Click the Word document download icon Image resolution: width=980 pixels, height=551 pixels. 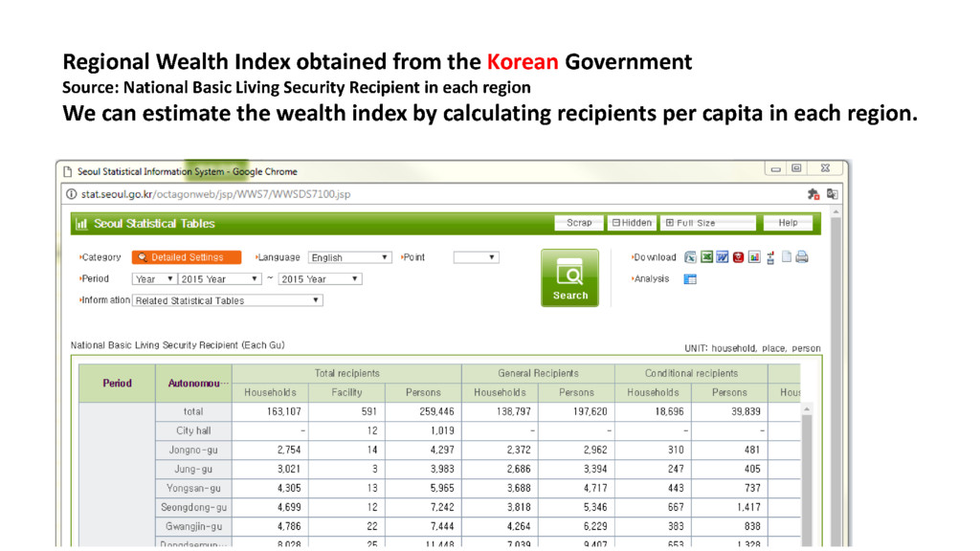pos(723,257)
